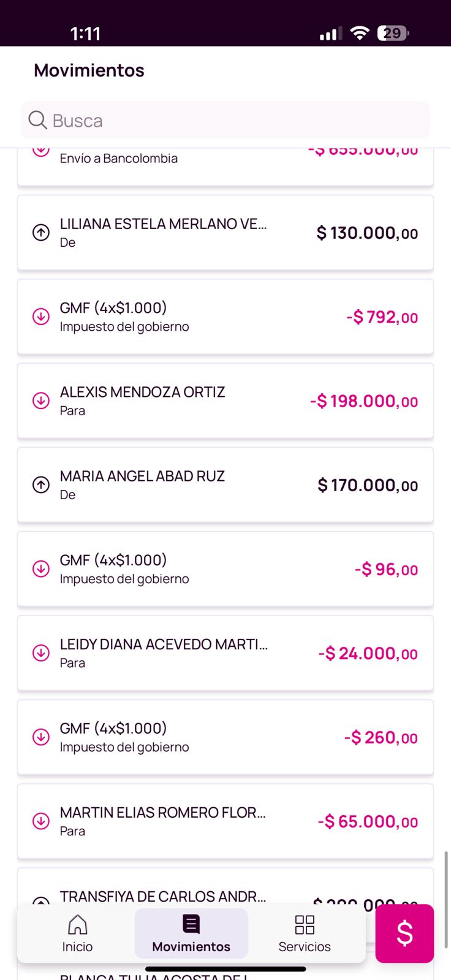
Task: View the $170.000,00 movement from Maria Angel
Action: pos(225,485)
